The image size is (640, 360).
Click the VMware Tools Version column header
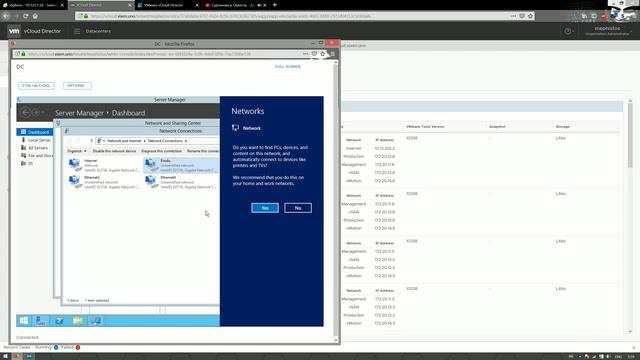point(425,127)
